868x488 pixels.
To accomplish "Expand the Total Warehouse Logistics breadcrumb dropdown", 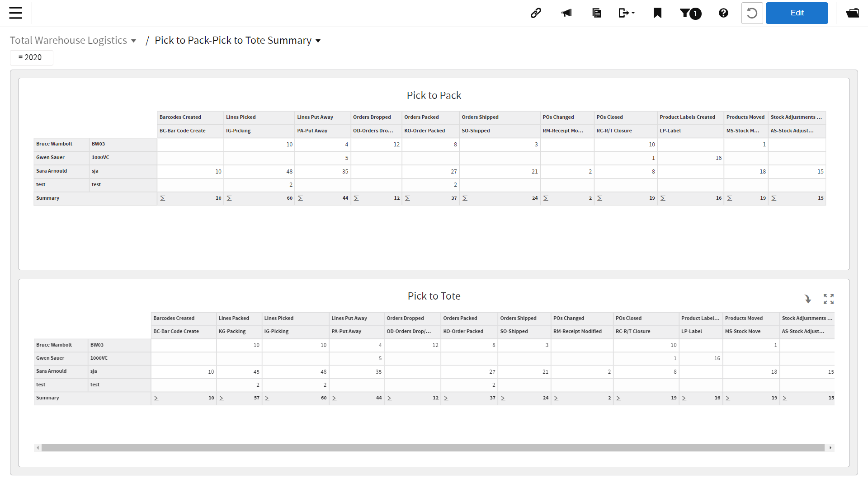I will pyautogui.click(x=133, y=41).
